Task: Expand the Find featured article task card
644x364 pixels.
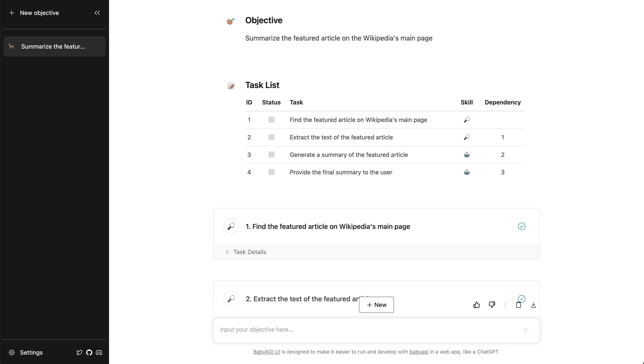Action: click(376, 226)
